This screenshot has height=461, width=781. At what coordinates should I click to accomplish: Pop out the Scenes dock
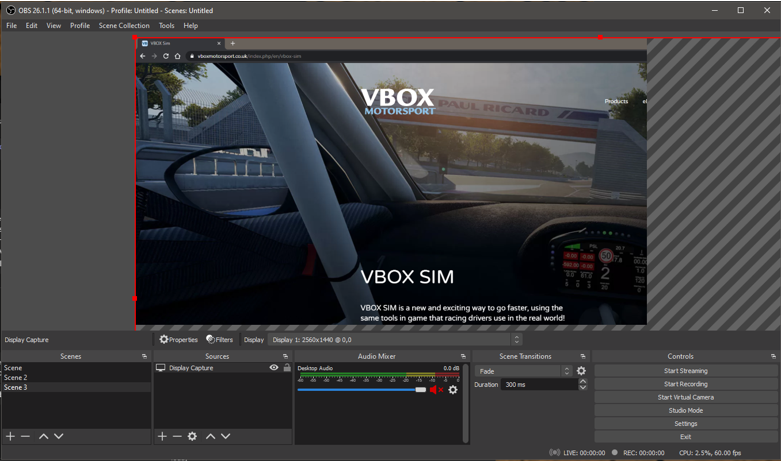tap(144, 356)
